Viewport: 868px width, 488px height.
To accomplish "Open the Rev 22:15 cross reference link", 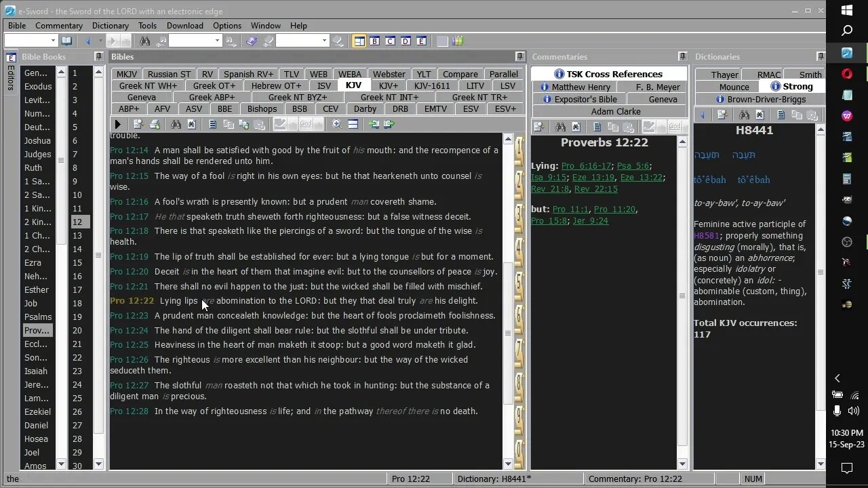I will tap(595, 189).
